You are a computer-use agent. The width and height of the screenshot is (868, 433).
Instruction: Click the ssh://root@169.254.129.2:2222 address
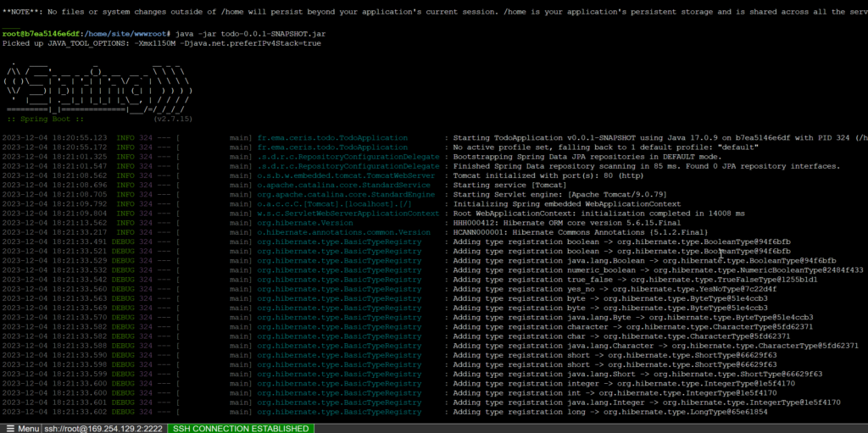click(x=103, y=429)
